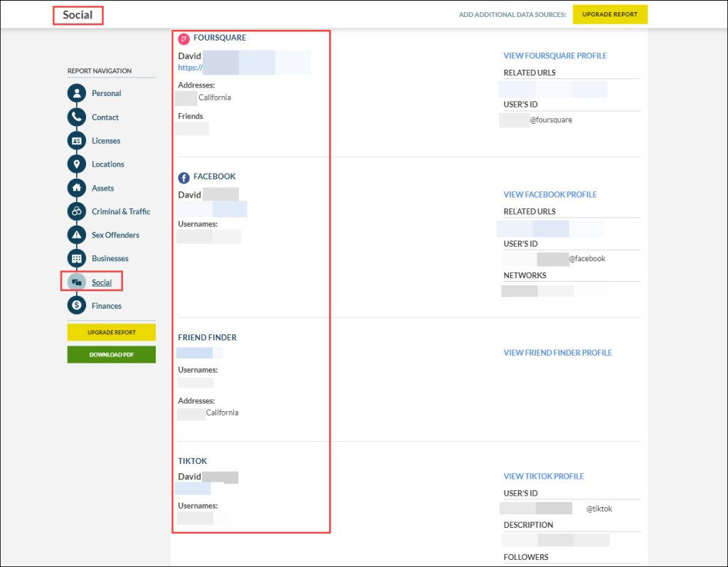The width and height of the screenshot is (728, 567).
Task: Click the Contact phone icon
Action: coord(77,117)
